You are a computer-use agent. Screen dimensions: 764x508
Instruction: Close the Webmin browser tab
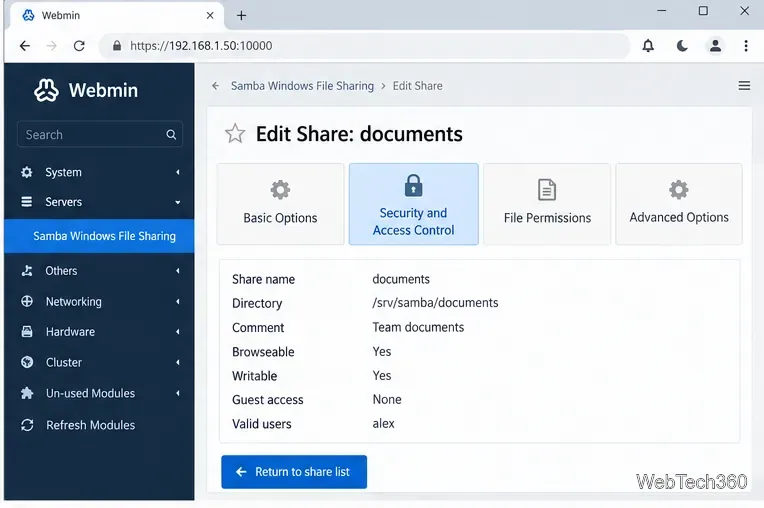(210, 16)
